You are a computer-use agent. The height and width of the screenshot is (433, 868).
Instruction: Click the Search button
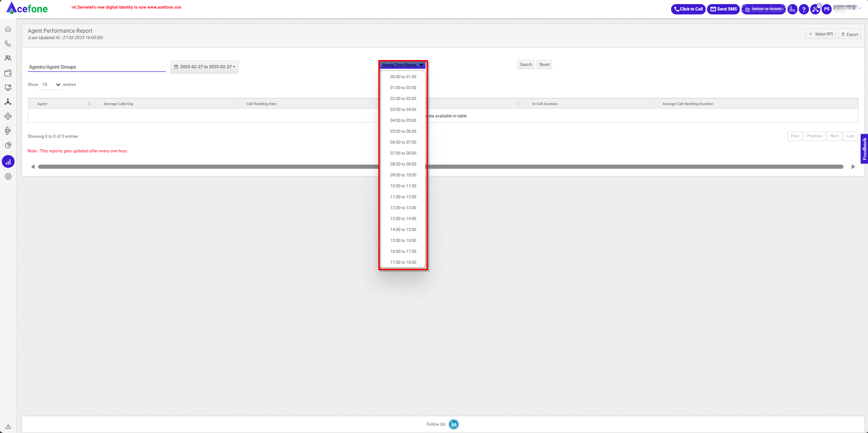click(x=526, y=65)
